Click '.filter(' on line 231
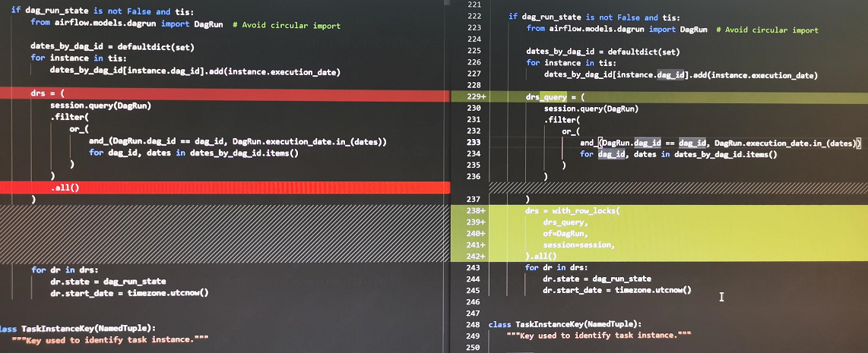The width and height of the screenshot is (868, 353). point(562,119)
